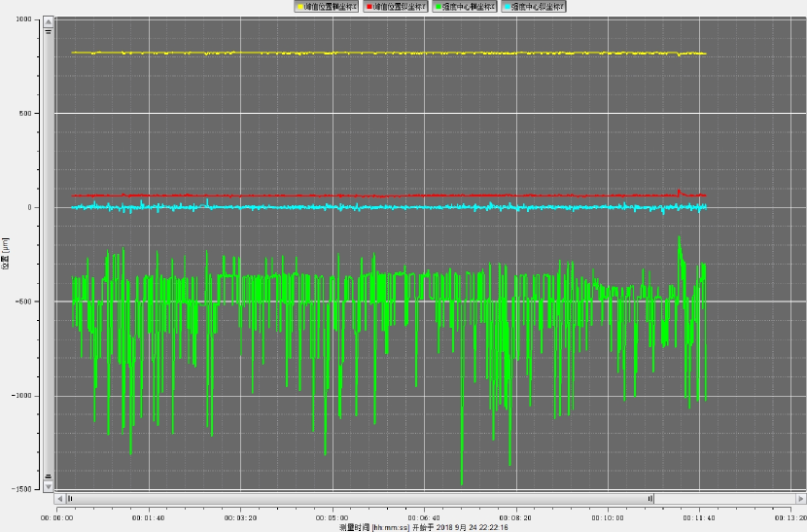Click the 00:03:20 time axis label
807x532 pixels.
click(240, 518)
